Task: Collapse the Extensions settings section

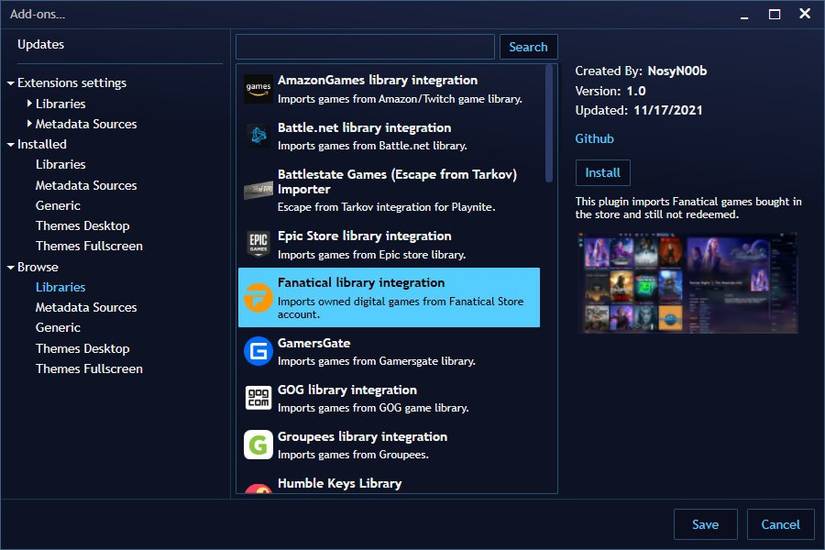Action: (x=11, y=83)
